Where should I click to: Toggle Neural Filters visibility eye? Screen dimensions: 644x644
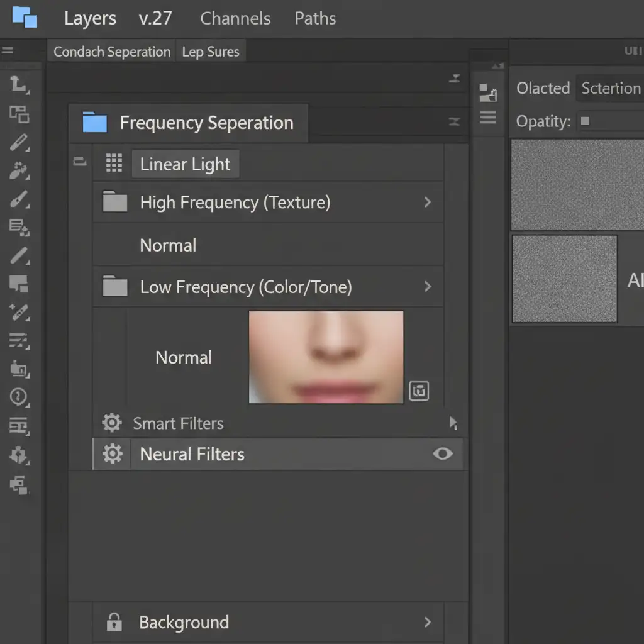tap(443, 454)
